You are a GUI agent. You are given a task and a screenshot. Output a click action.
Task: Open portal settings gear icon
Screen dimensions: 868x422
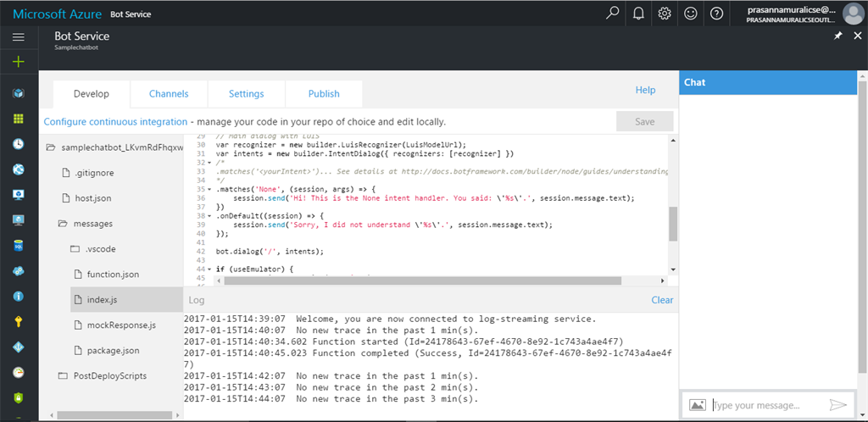tap(665, 14)
